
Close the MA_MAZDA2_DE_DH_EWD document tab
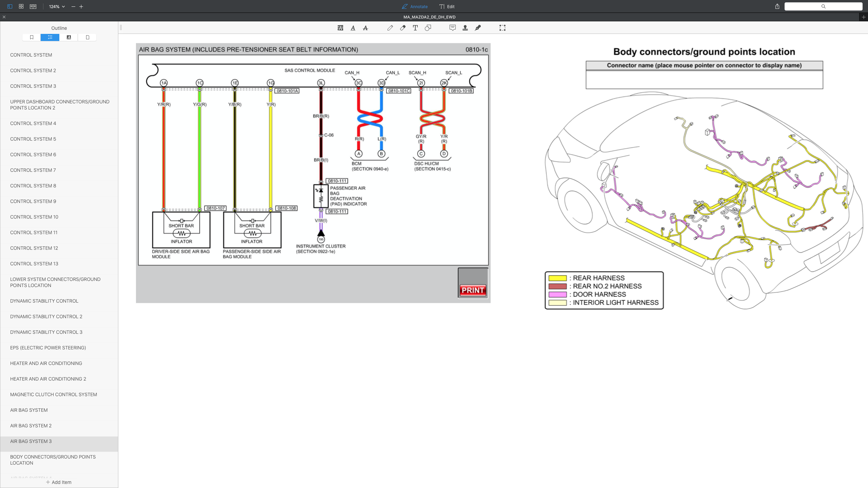click(x=4, y=17)
